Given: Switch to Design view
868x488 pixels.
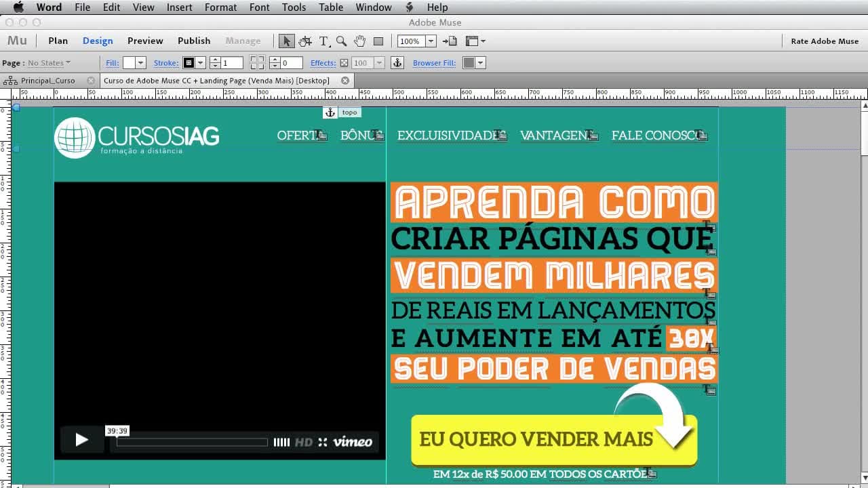Looking at the screenshot, I should 98,41.
